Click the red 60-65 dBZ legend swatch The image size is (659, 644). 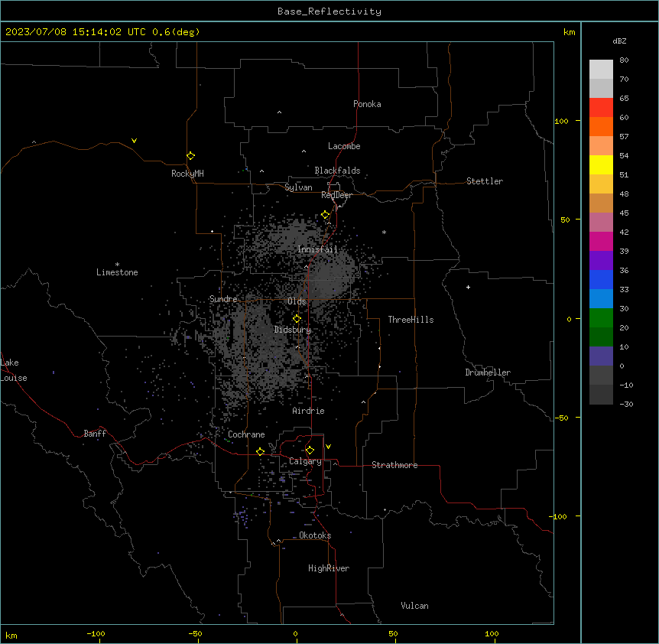pos(601,108)
